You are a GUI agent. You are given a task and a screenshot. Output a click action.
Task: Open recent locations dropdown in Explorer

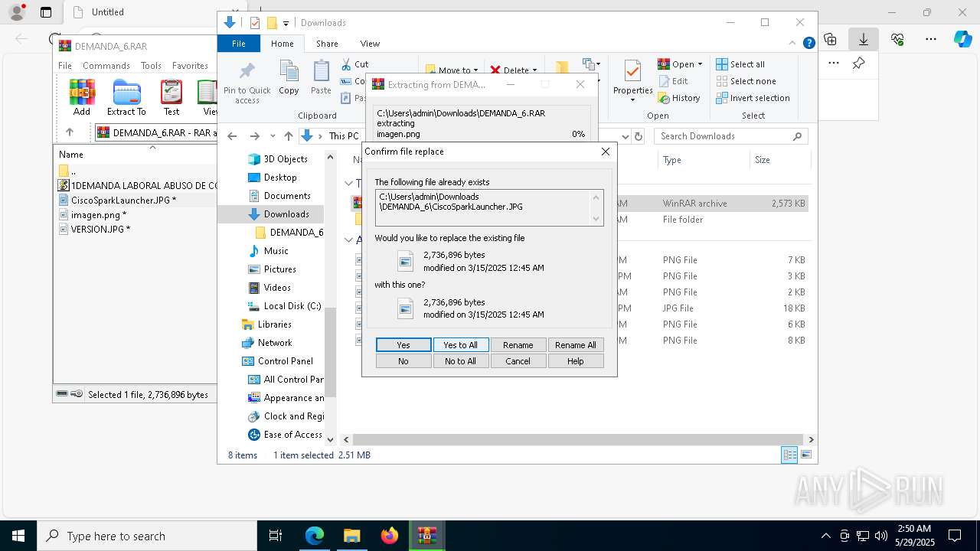(273, 136)
